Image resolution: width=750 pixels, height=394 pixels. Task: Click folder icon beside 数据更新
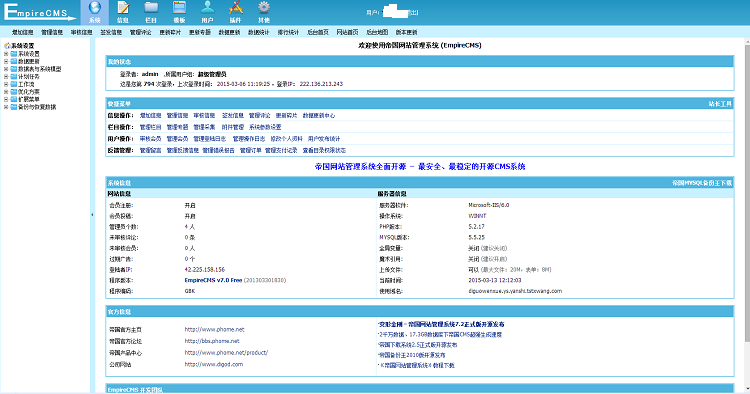pyautogui.click(x=14, y=62)
